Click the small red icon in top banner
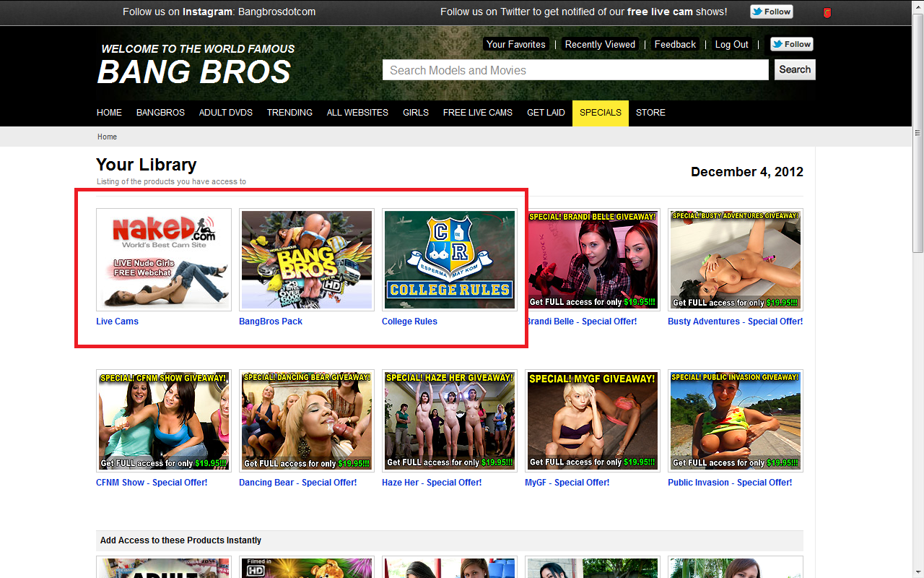Image resolution: width=924 pixels, height=578 pixels. pos(827,12)
